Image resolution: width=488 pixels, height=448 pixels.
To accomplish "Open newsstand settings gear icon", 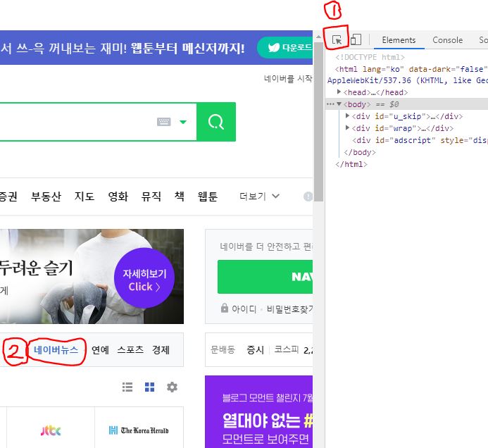I will [172, 387].
